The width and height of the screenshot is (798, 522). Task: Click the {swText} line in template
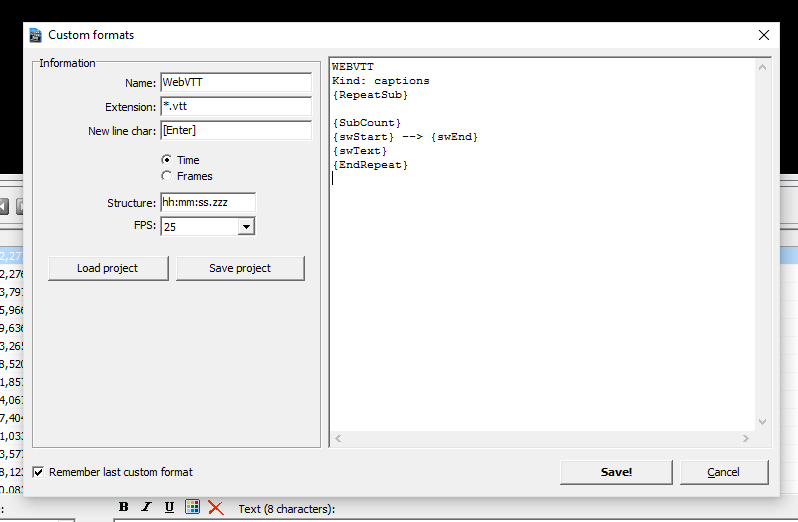click(359, 151)
